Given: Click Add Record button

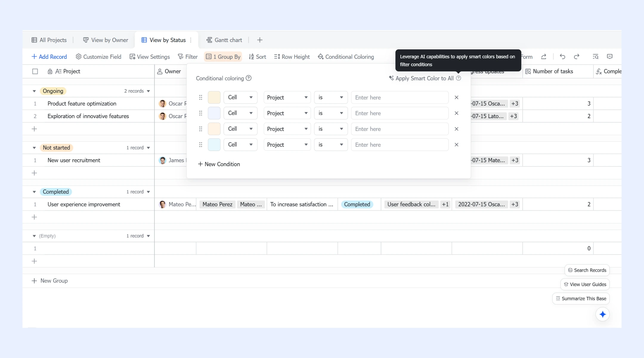Looking at the screenshot, I should point(49,57).
